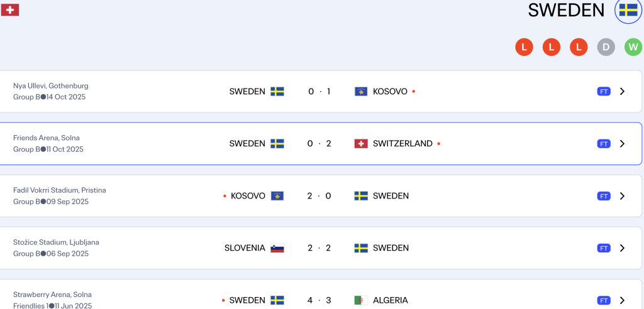The height and width of the screenshot is (309, 644).
Task: Click the 2 · 2 score in Slovenia match
Action: pyautogui.click(x=319, y=248)
